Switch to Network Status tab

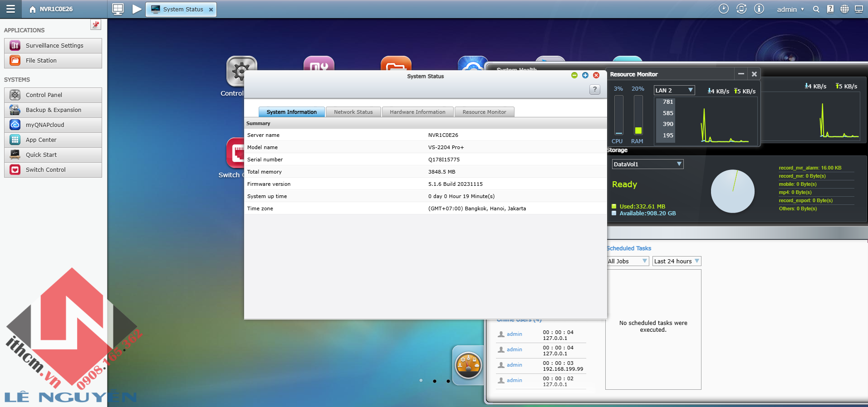pyautogui.click(x=353, y=112)
